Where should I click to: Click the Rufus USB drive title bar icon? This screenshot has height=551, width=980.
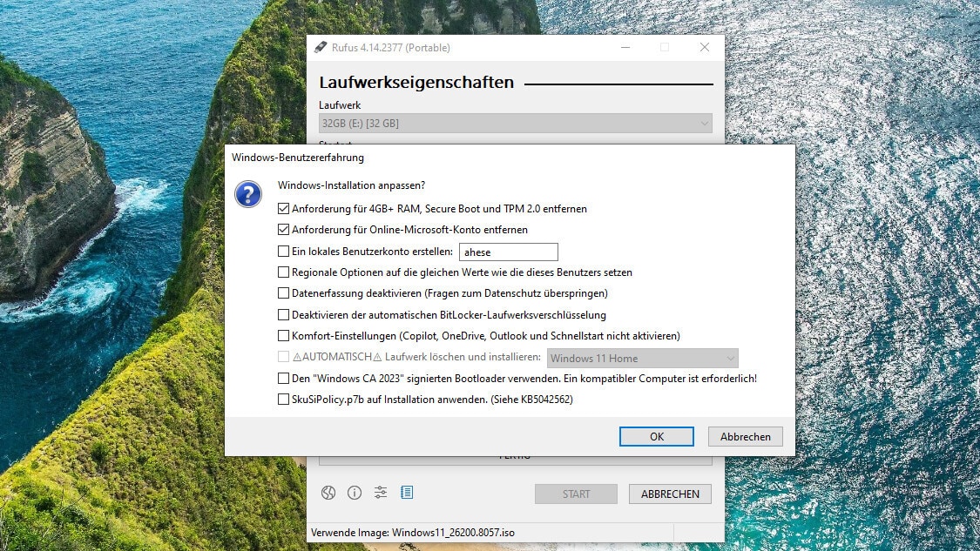pyautogui.click(x=321, y=48)
